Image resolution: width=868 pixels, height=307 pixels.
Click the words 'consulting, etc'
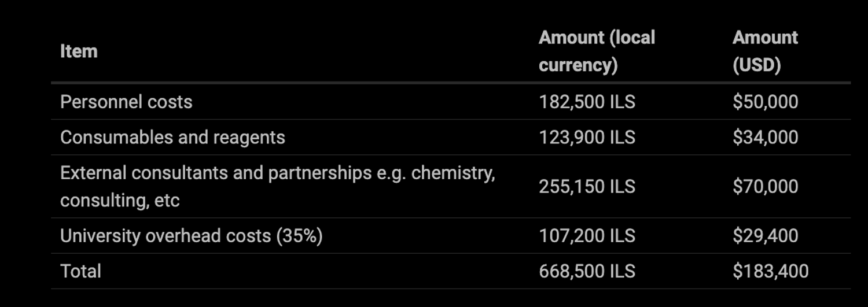[x=120, y=201]
